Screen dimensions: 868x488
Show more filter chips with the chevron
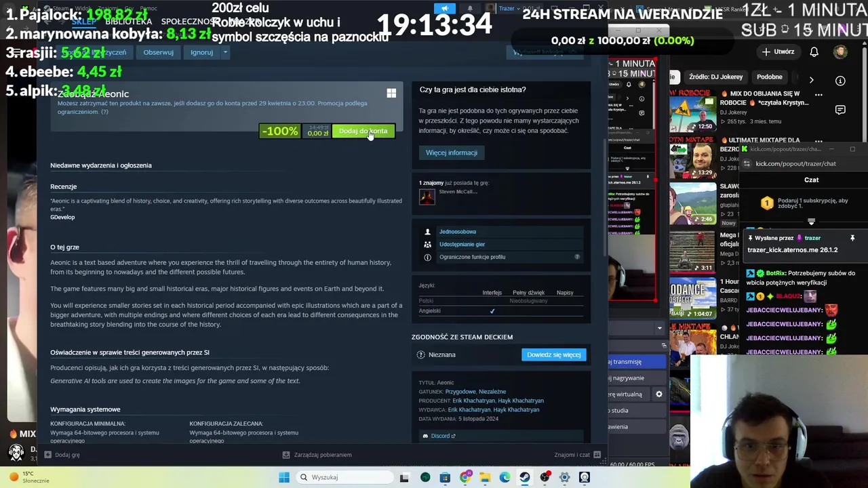(811, 80)
